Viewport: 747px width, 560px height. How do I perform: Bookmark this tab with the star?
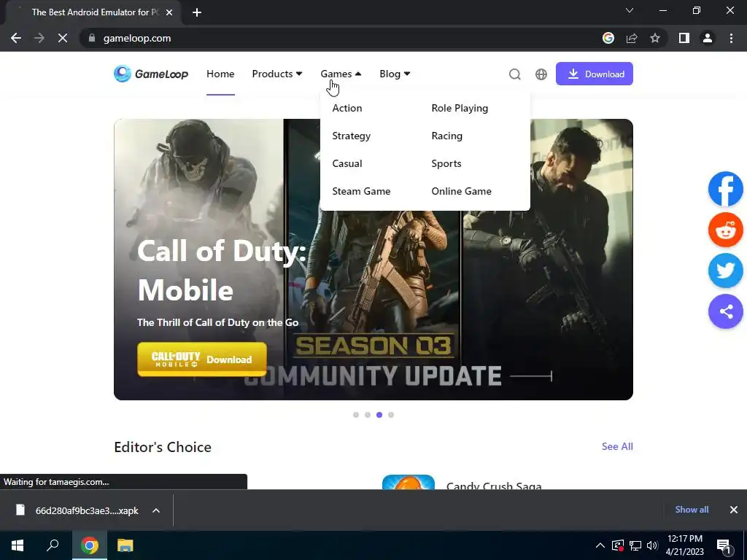pos(655,38)
